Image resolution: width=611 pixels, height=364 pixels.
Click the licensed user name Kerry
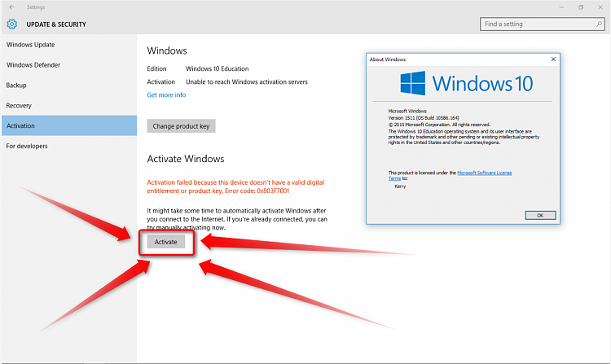coord(400,186)
